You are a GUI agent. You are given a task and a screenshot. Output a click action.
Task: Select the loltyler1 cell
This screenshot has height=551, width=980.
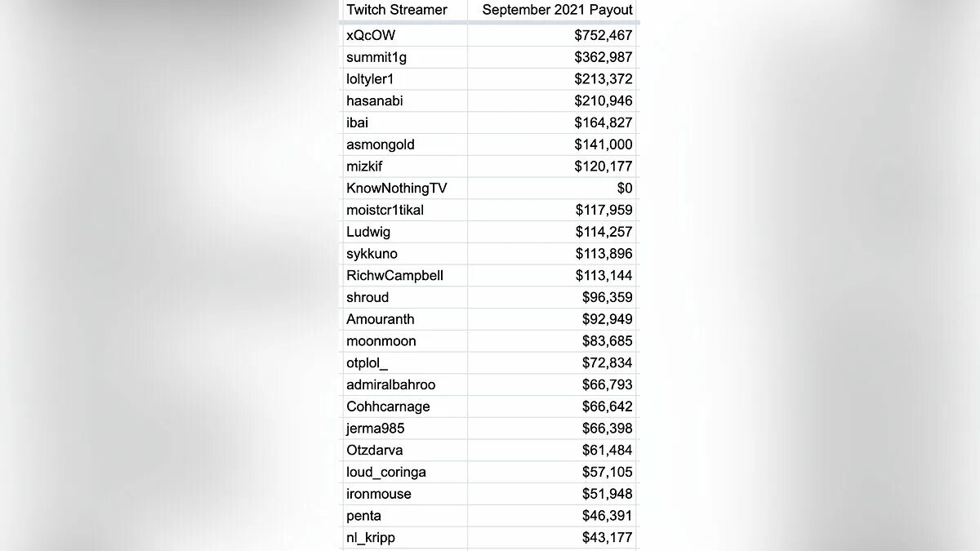403,79
